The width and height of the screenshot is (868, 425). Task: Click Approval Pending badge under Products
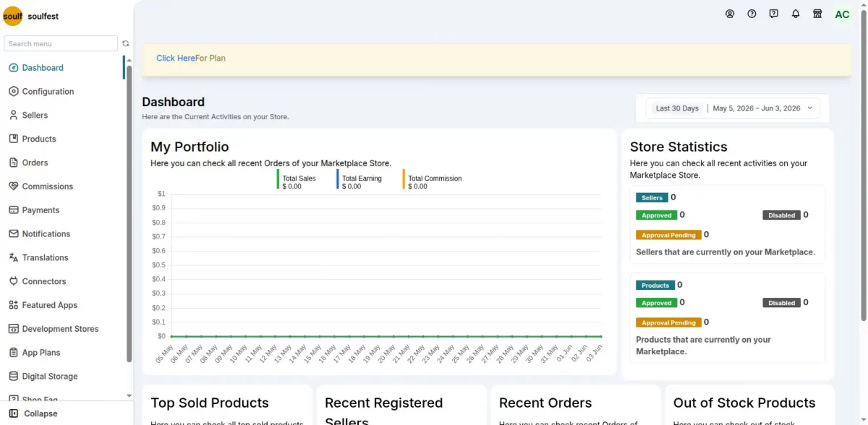point(668,323)
